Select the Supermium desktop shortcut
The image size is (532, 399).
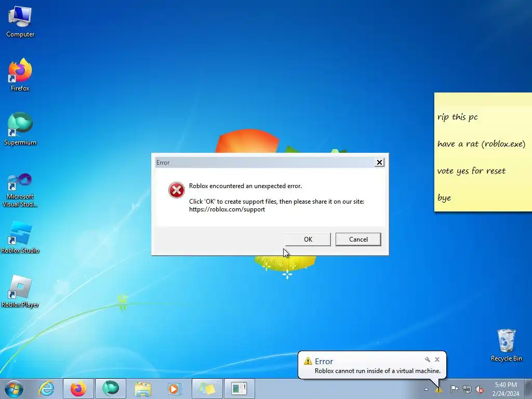[x=20, y=129]
